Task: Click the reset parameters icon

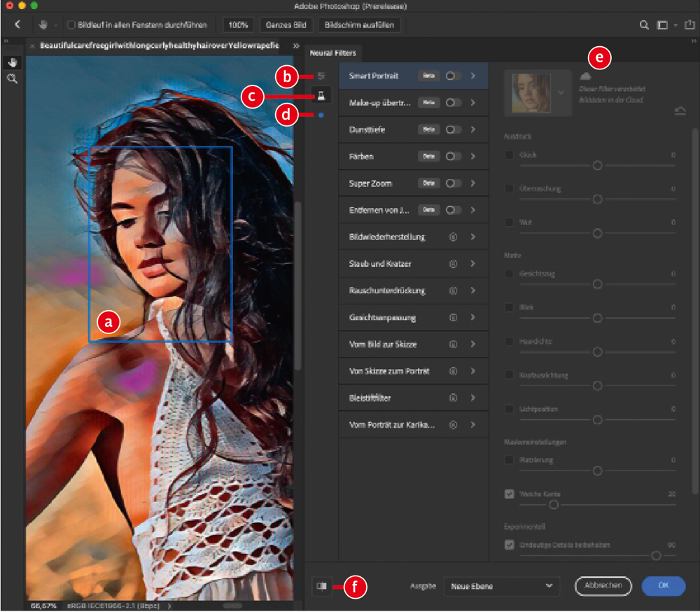Action: (680, 111)
